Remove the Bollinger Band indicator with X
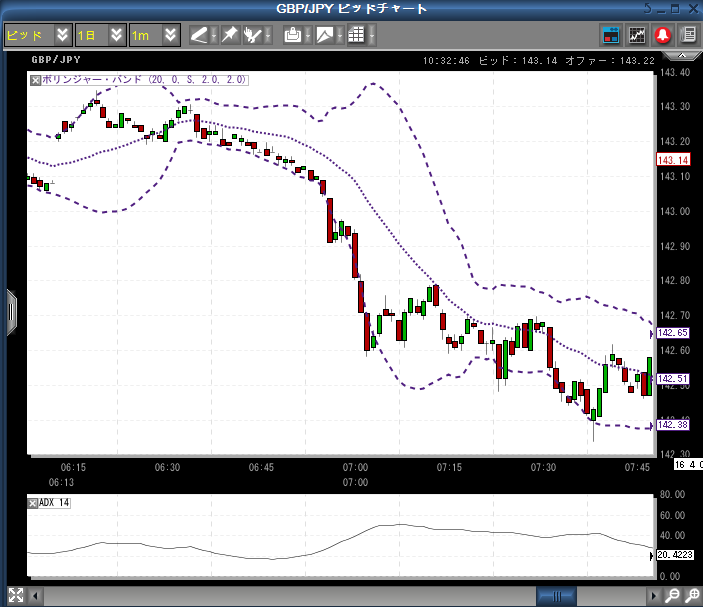 point(35,79)
